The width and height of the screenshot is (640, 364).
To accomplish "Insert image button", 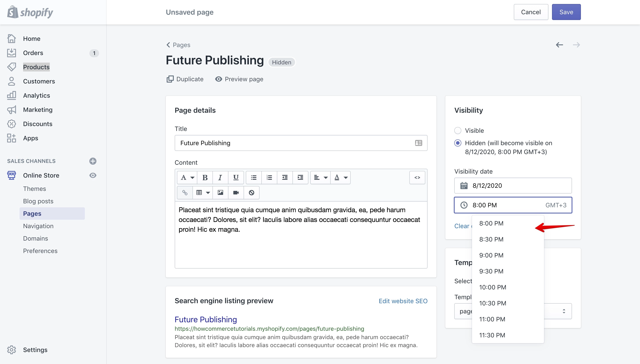I will point(220,192).
